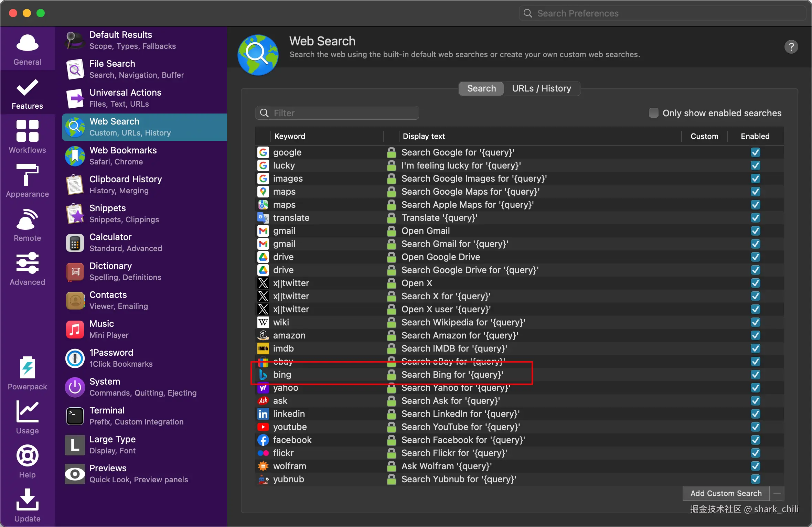Click the help question mark icon

pos(791,47)
